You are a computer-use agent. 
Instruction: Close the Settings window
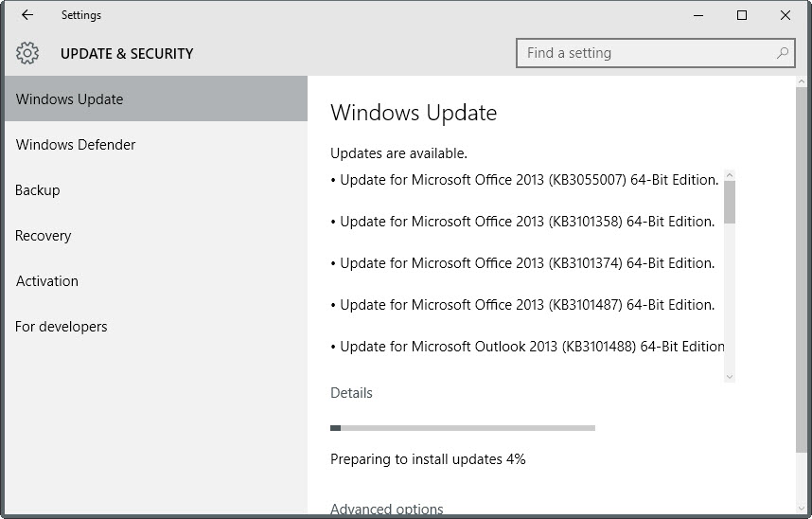(786, 15)
